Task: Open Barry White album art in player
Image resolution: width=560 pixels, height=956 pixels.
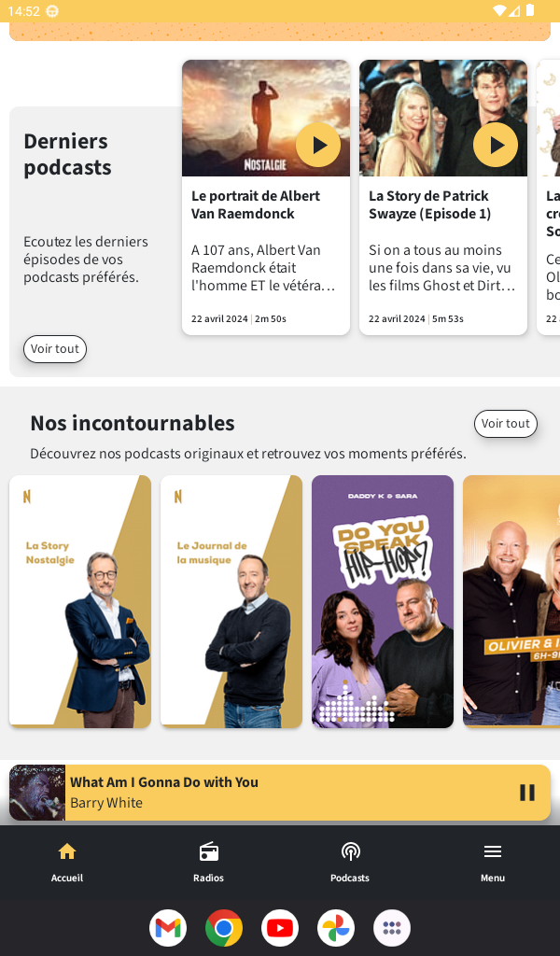Action: click(37, 793)
